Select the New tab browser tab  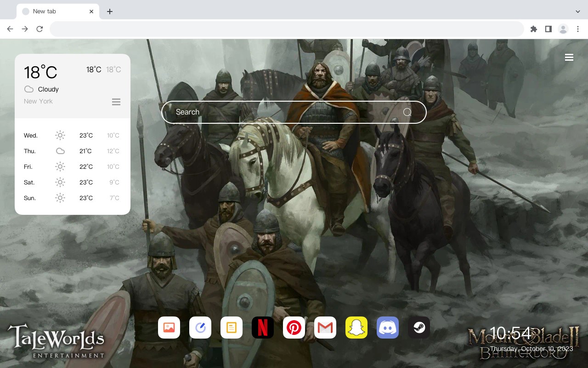click(58, 11)
